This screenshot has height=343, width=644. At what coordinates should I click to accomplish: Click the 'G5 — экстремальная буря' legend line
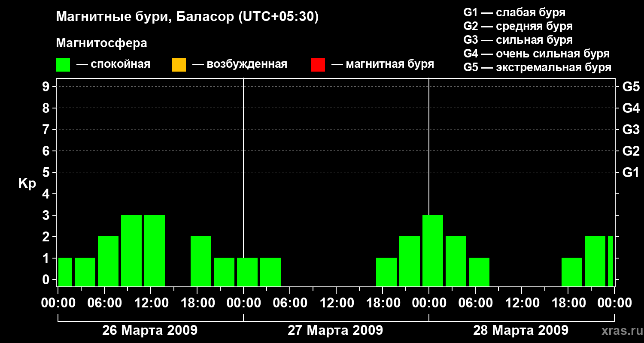click(538, 67)
